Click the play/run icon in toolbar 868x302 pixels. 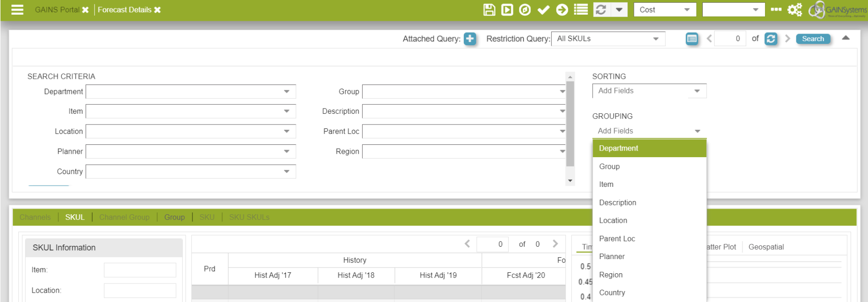point(507,10)
